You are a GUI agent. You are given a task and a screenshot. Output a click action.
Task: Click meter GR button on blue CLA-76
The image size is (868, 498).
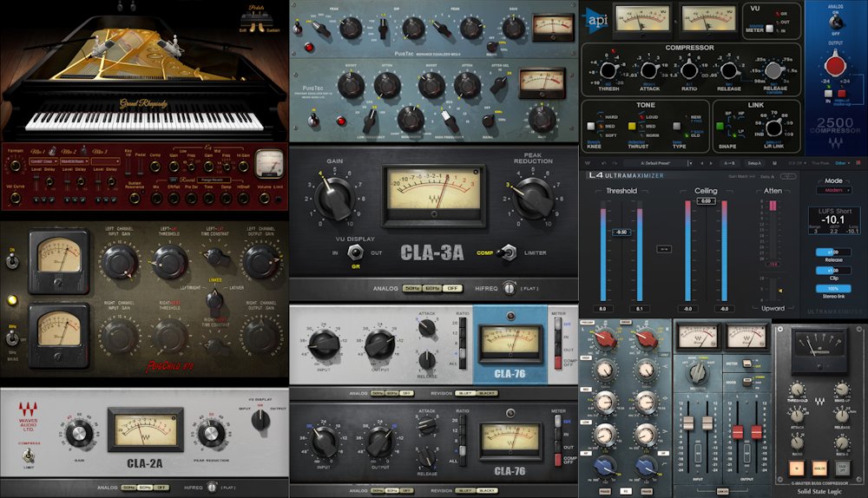[558, 324]
